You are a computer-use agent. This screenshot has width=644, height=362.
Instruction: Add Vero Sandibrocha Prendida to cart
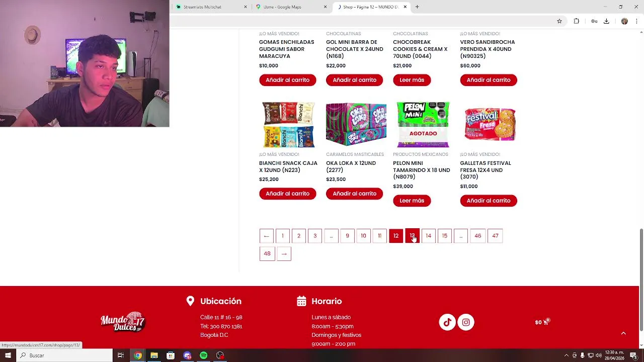[489, 80]
